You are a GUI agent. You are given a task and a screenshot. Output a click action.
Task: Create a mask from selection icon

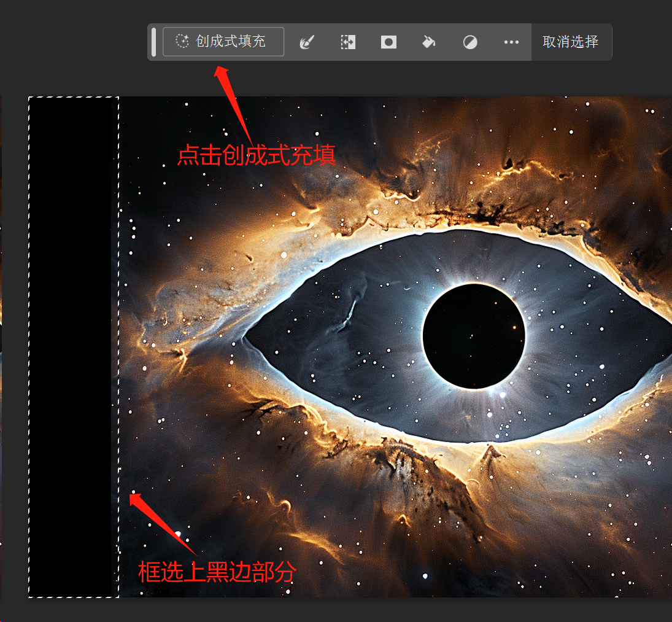click(x=388, y=42)
